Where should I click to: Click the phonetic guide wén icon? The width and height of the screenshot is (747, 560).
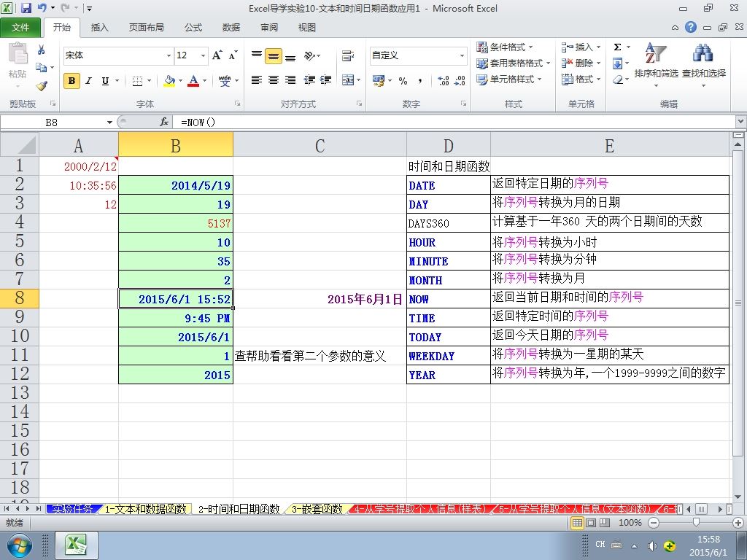[x=225, y=81]
